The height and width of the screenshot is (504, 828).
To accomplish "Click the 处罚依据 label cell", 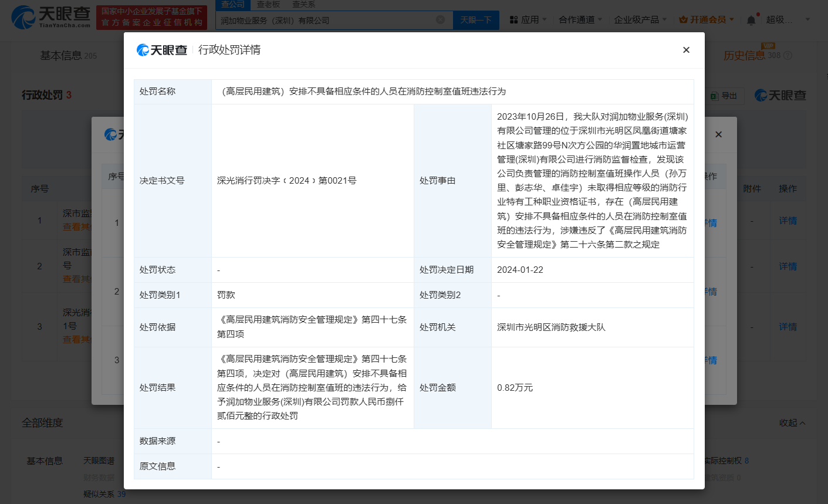I will [x=173, y=327].
